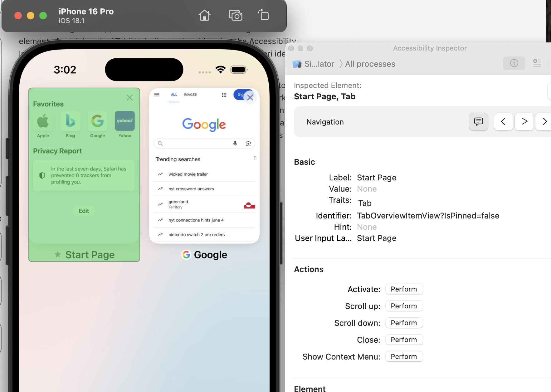Click the 'Start Page, Tab' inspected element heading
The image size is (551, 392).
324,96
